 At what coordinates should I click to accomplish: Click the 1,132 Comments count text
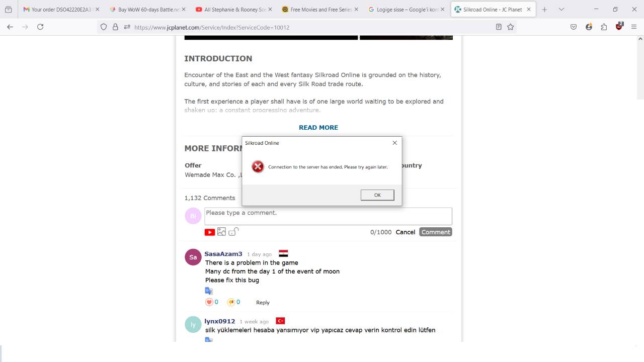[x=210, y=198]
